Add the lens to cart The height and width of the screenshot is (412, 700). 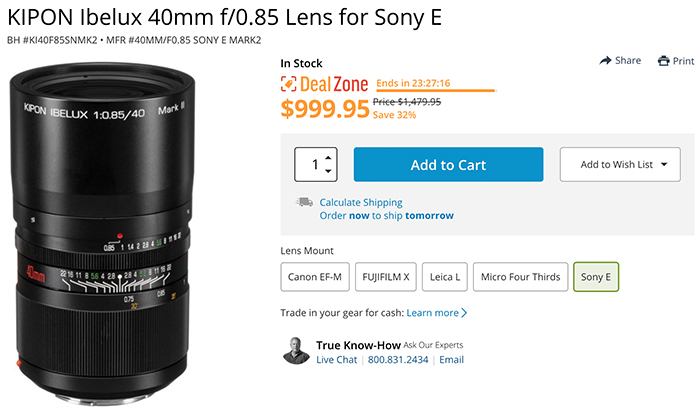point(448,165)
